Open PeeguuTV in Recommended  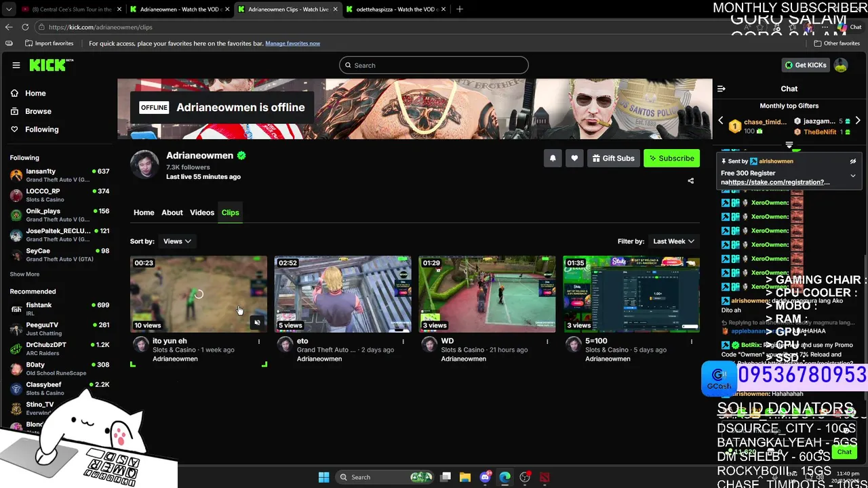[60, 329]
